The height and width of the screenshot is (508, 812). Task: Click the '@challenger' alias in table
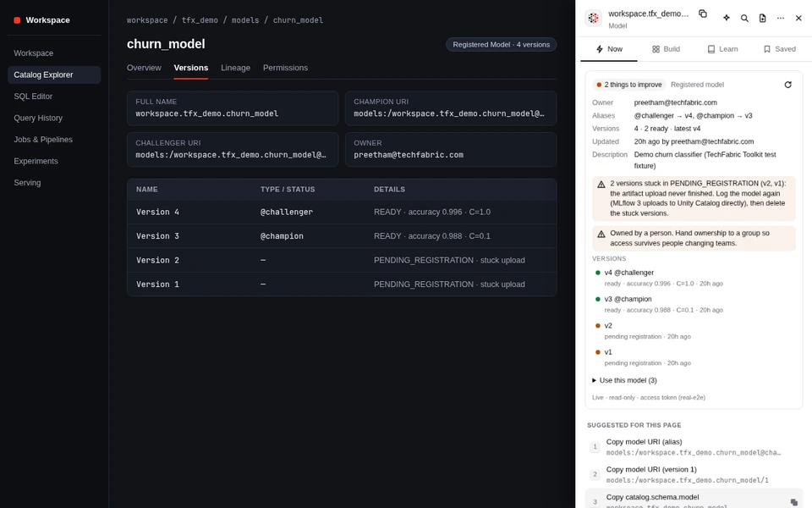pos(287,212)
